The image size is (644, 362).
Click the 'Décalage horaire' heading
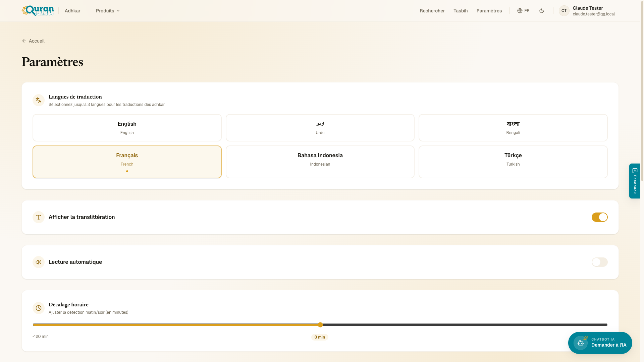pos(68,305)
